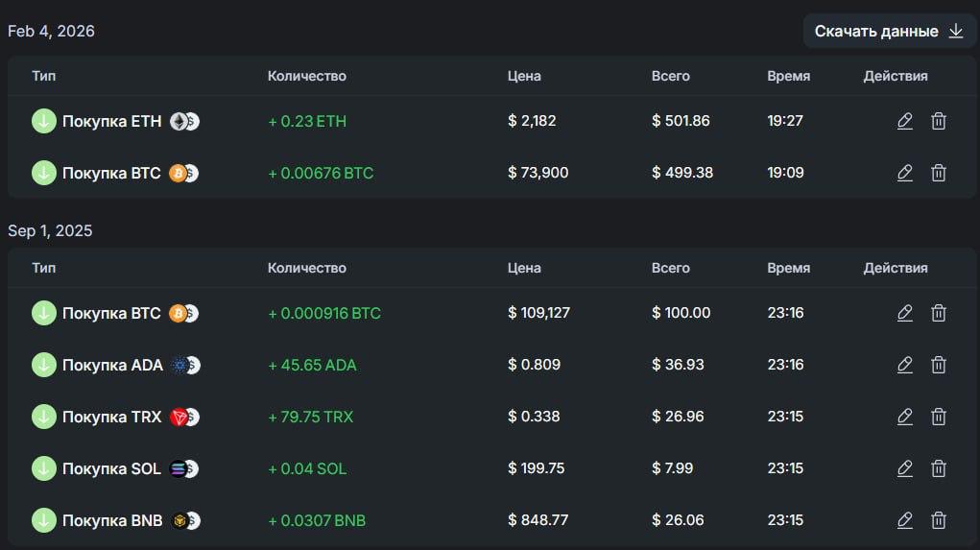Screen dimensions: 980x550
Task: Edit the ETH purchase transaction
Action: coord(904,121)
